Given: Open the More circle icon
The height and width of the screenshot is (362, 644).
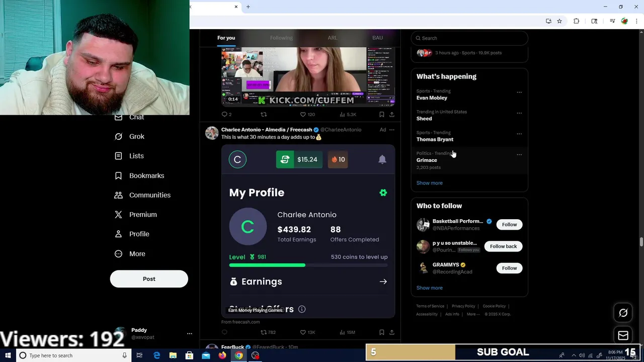Looking at the screenshot, I should coord(118,254).
